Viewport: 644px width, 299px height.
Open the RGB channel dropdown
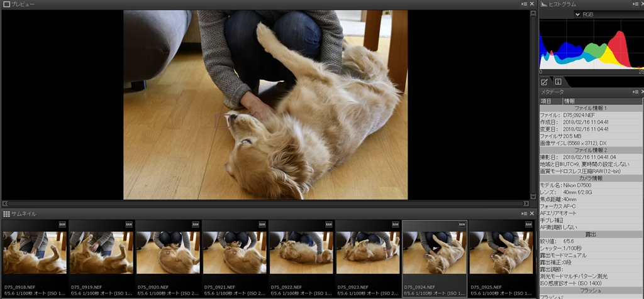pyautogui.click(x=578, y=14)
